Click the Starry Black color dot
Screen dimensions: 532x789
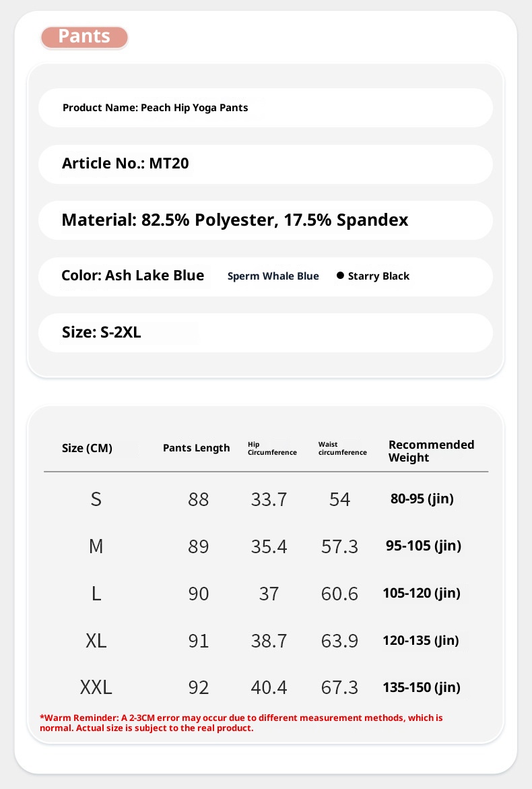(x=340, y=276)
